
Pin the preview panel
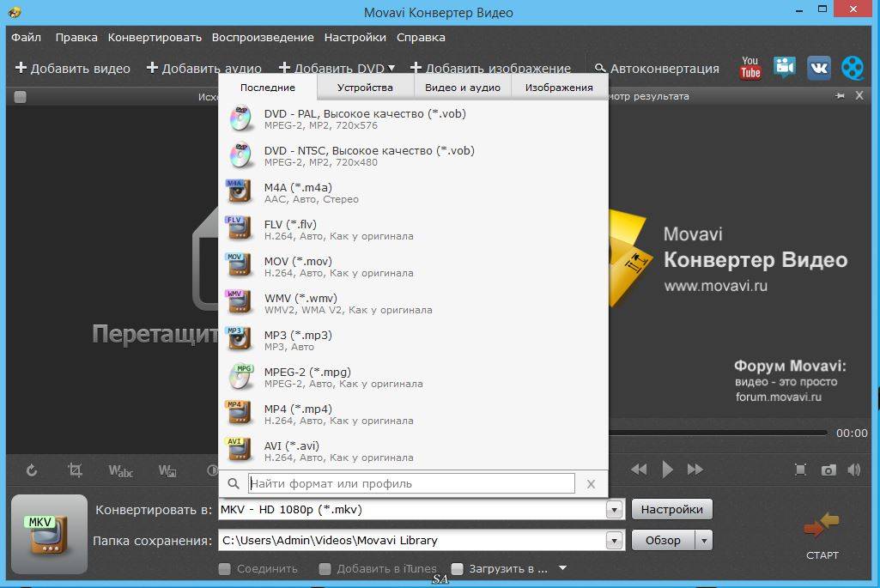(x=841, y=96)
